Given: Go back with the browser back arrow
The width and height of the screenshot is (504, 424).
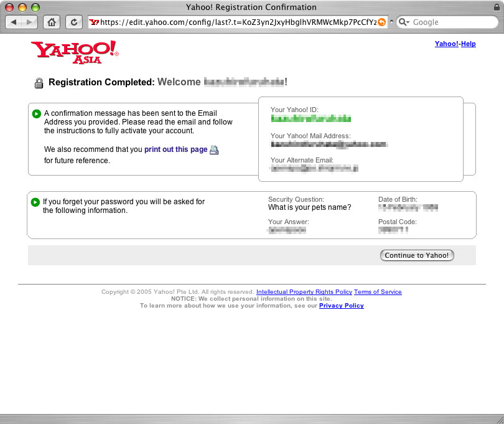Looking at the screenshot, I should coord(14,22).
